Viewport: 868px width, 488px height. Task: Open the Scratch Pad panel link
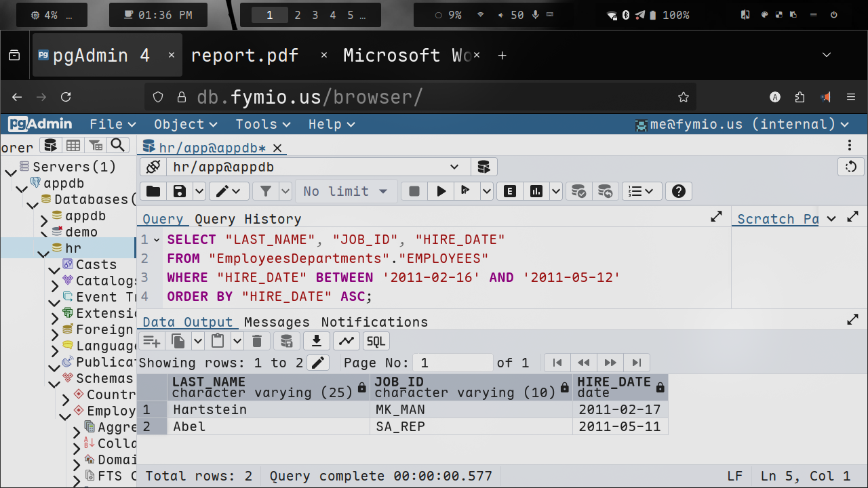coord(777,219)
